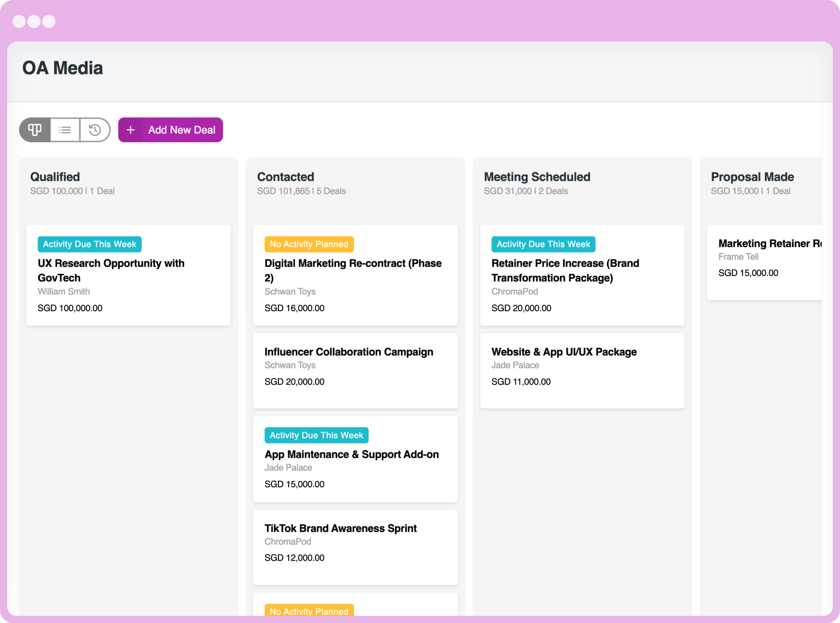Click No Activity Planned tag on Digital Marketing
840x623 pixels.
[x=309, y=244]
